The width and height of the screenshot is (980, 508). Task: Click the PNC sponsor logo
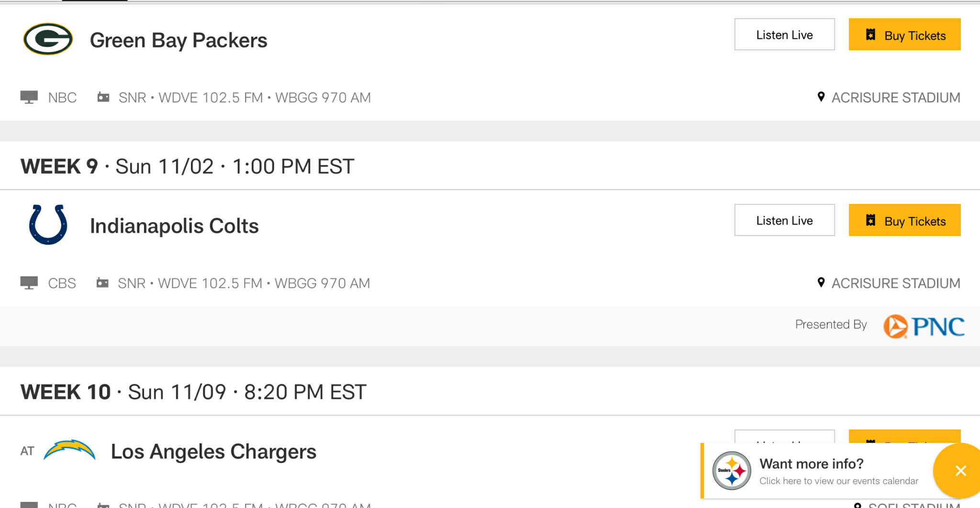pos(924,327)
